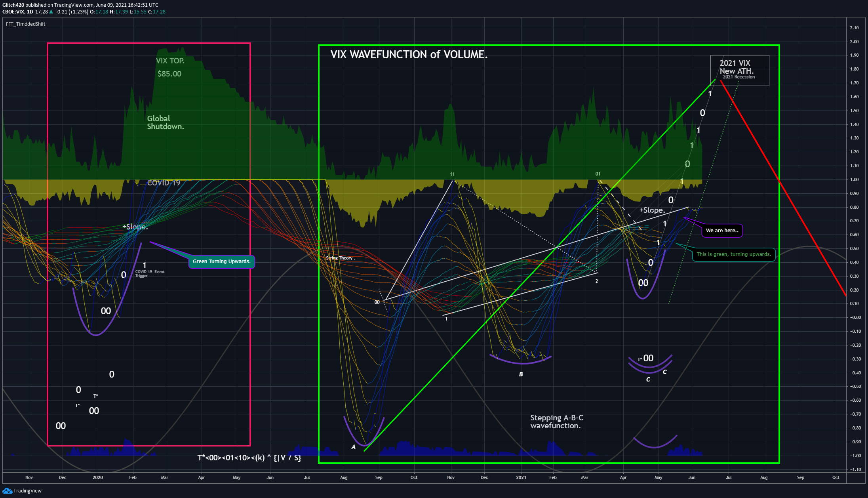
Task: Select the '$85.00' price annotation
Action: point(169,74)
